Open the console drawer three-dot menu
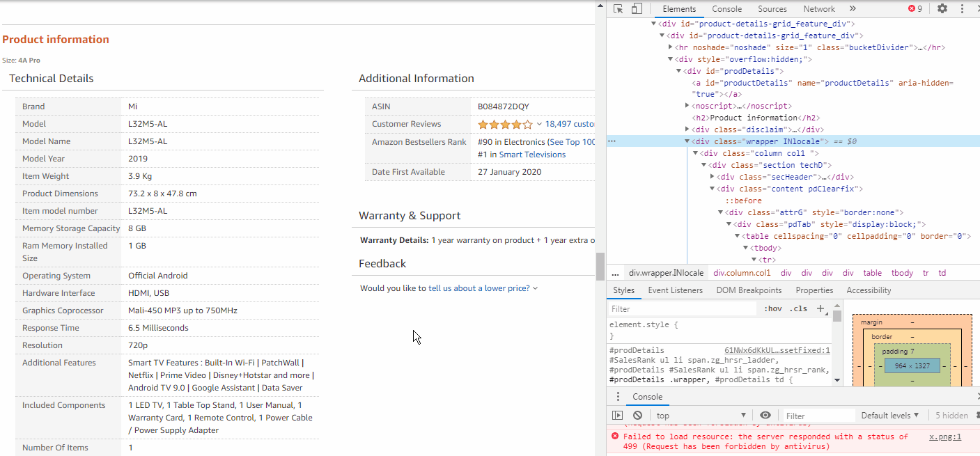The height and width of the screenshot is (456, 980). point(616,397)
